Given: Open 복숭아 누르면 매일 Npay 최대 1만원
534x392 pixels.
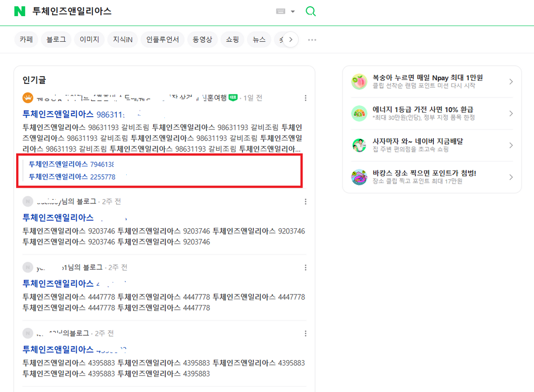Looking at the screenshot, I should [x=428, y=78].
